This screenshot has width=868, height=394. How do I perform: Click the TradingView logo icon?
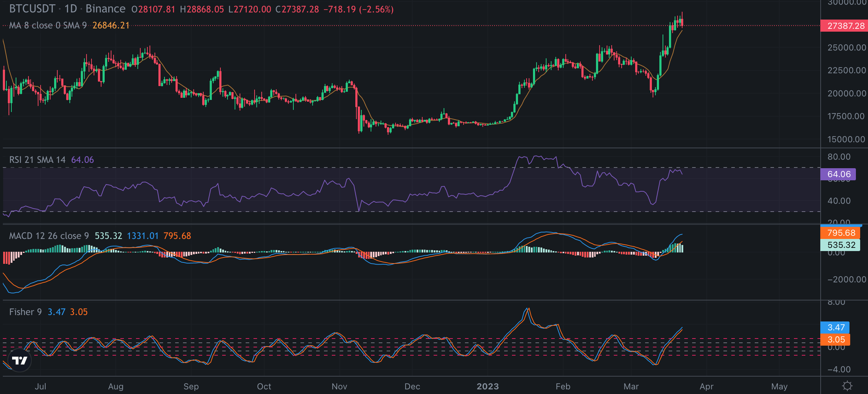[20, 360]
